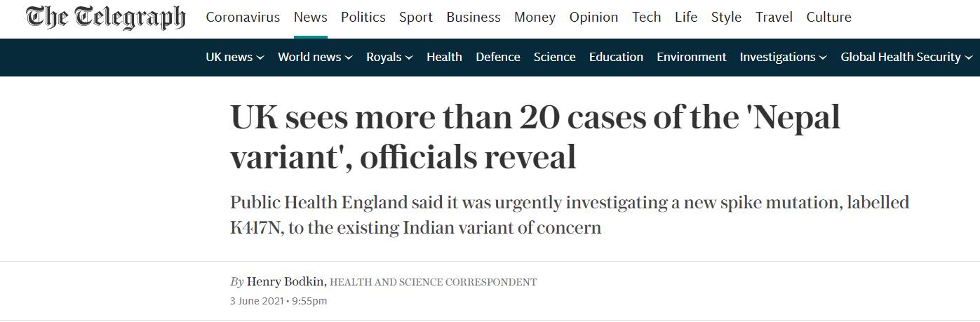Navigate to Business section

click(474, 18)
